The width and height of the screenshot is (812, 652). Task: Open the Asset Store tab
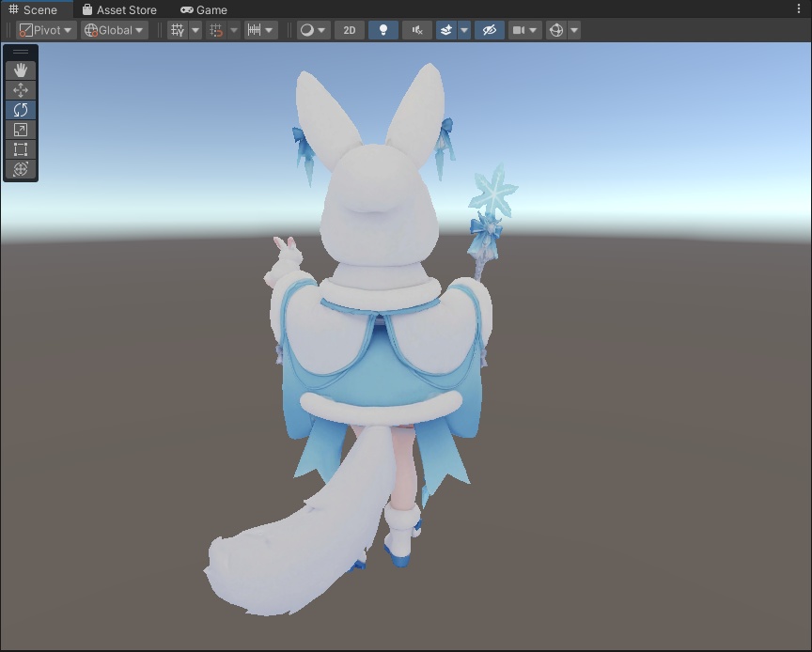coord(120,9)
